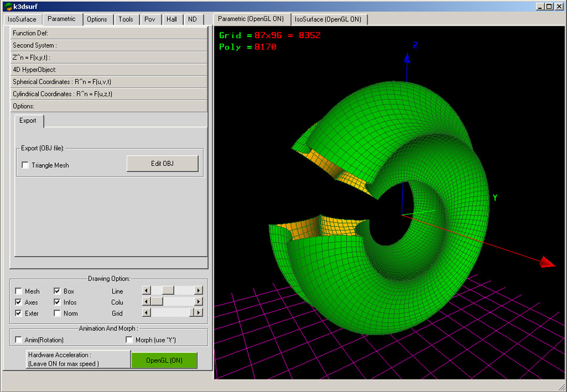Uncheck the Axes checkbox
This screenshot has width=567, height=392.
(19, 303)
